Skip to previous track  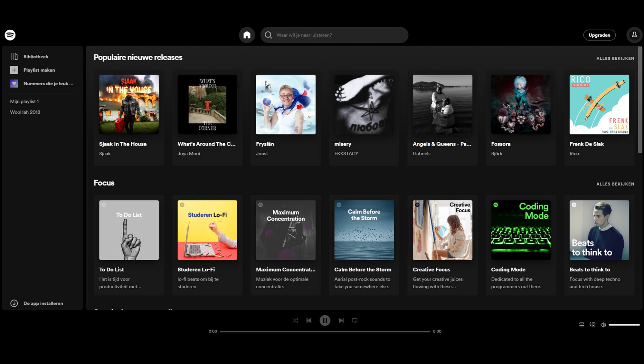[x=309, y=321]
